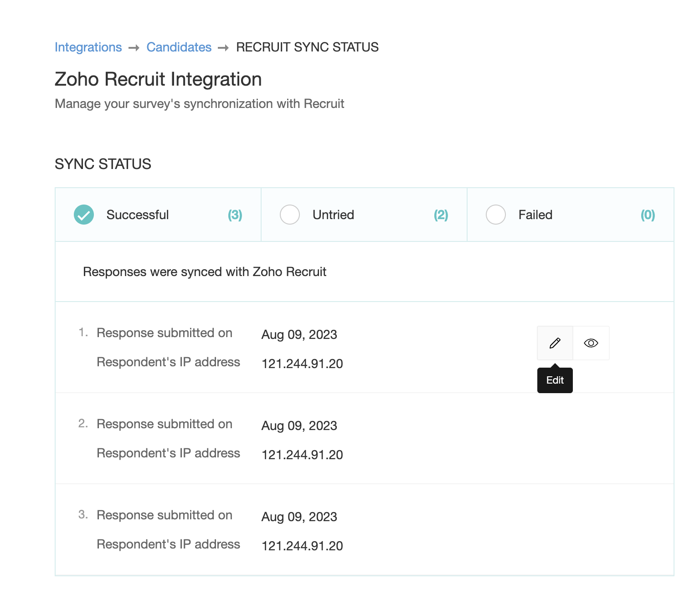This screenshot has height=615, width=700.
Task: Click the eye View icon for response 1
Action: 591,343
